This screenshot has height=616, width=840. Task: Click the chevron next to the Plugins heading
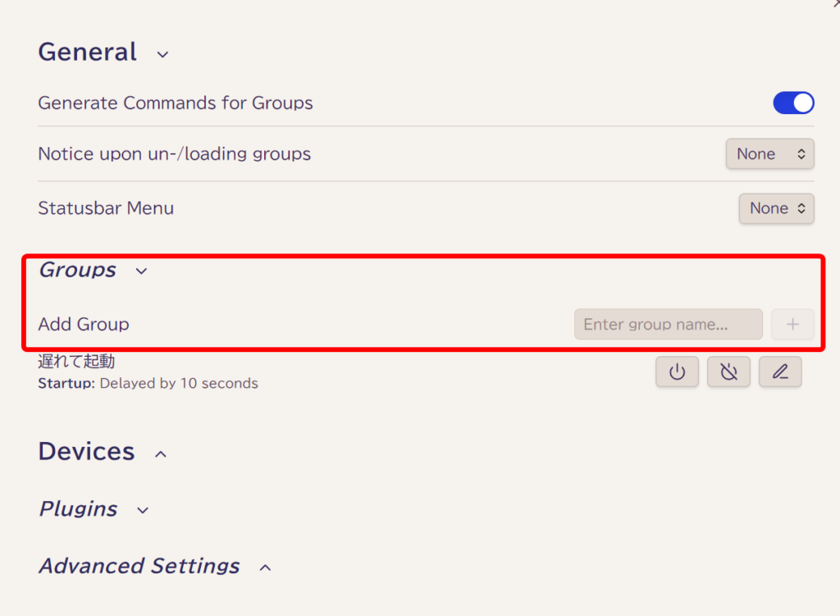tap(143, 510)
